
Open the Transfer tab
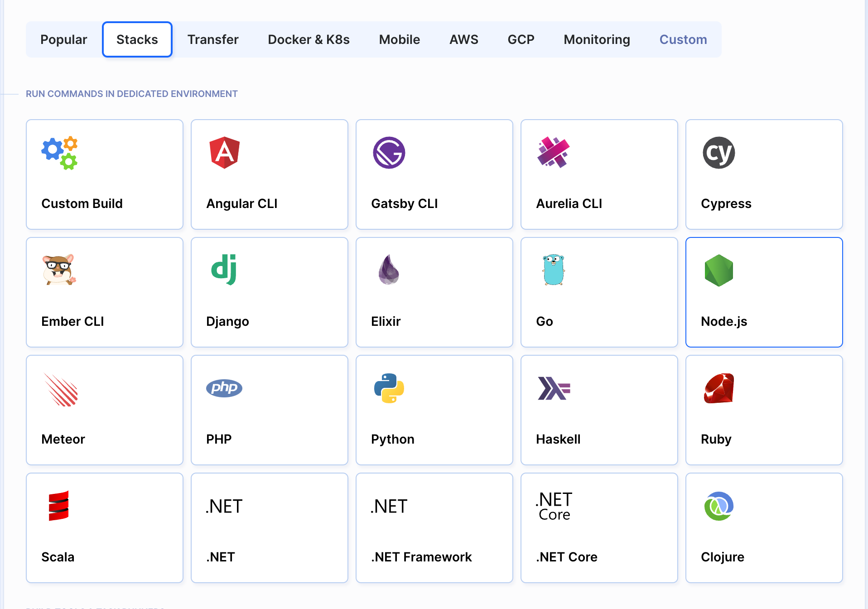click(x=213, y=39)
